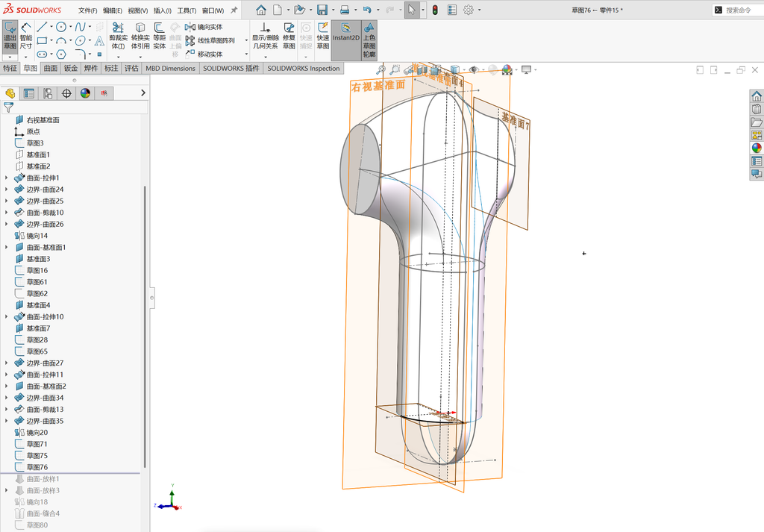Click 等距实体 Offset Entities tool
The height and width of the screenshot is (532, 764).
pos(160,36)
